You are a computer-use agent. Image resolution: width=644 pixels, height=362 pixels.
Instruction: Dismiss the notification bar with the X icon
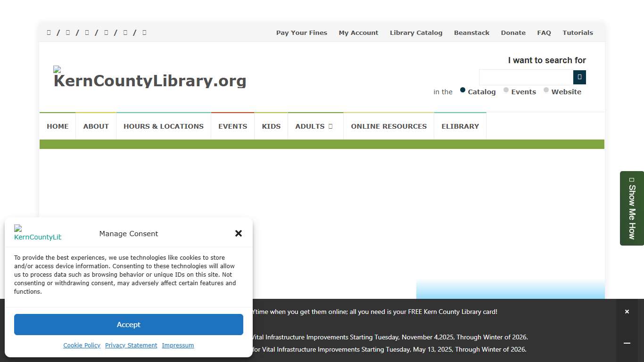(627, 312)
